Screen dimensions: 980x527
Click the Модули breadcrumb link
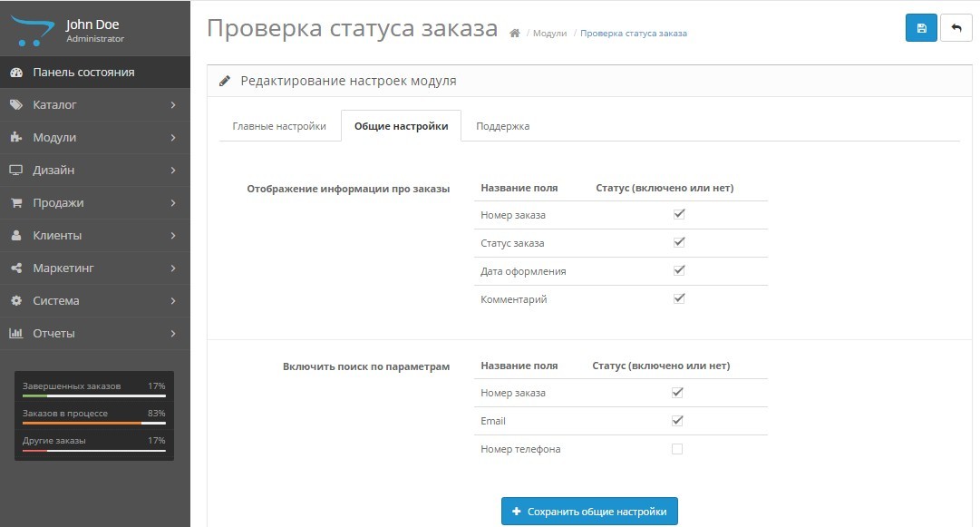(x=550, y=34)
